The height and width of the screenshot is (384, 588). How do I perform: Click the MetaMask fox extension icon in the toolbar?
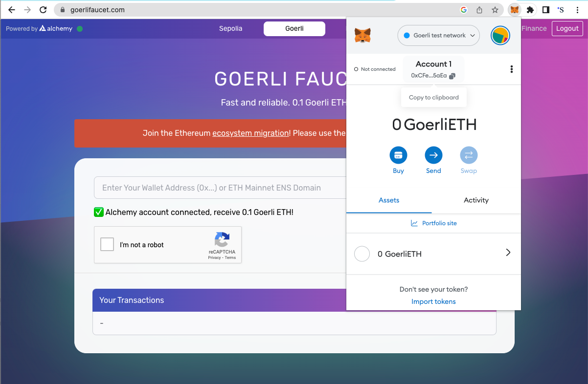coord(514,10)
